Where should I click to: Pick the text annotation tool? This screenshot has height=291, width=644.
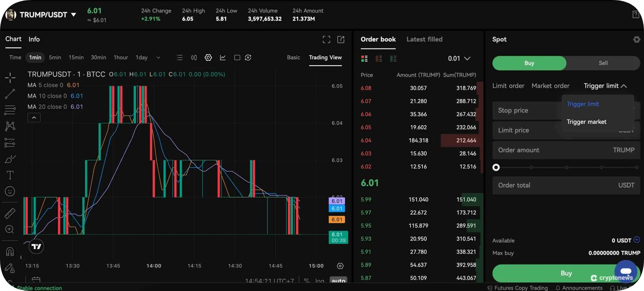coord(10,175)
